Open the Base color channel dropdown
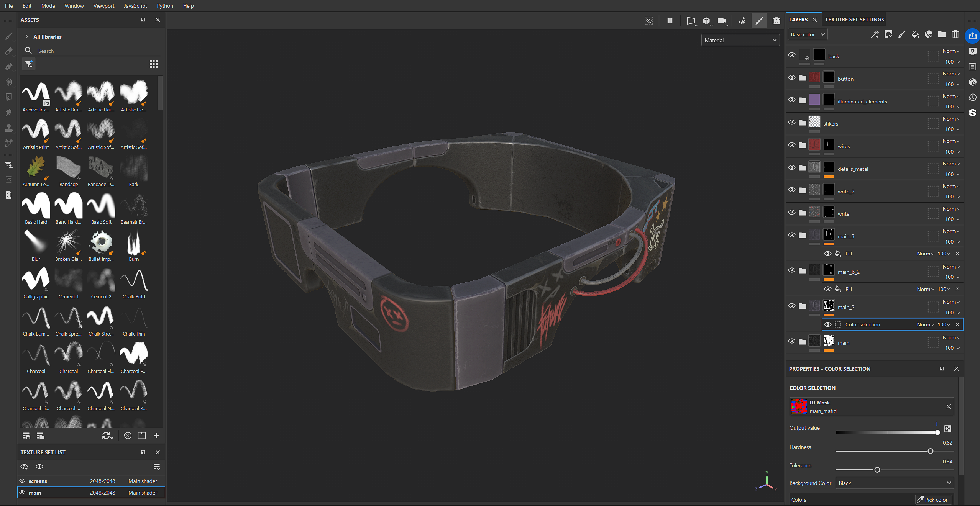Screen dimensions: 980x506 (807, 34)
